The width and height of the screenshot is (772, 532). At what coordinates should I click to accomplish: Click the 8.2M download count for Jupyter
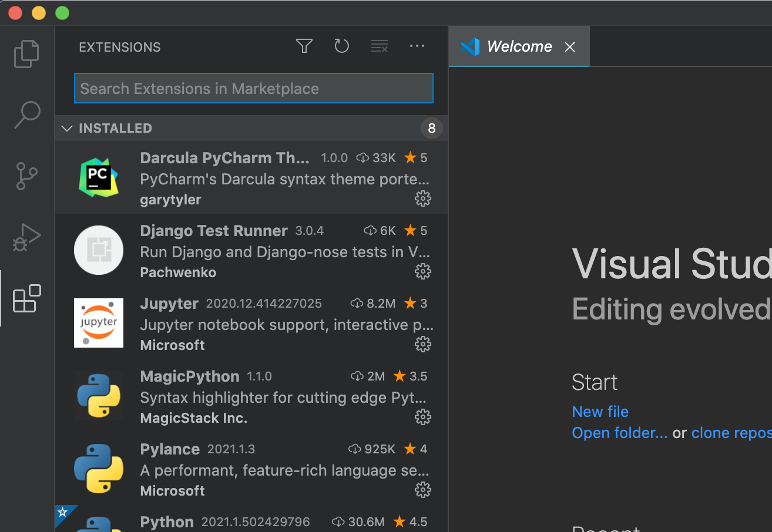point(374,304)
